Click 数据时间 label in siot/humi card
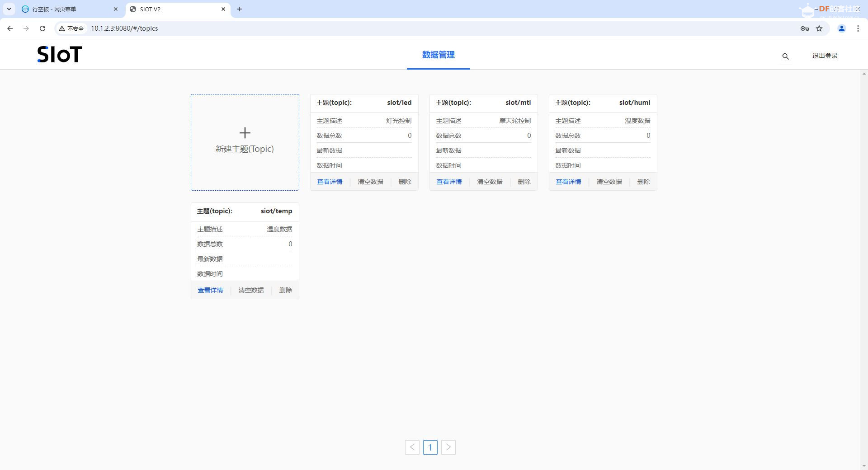Screen dimensions: 868x470 (x=568, y=165)
